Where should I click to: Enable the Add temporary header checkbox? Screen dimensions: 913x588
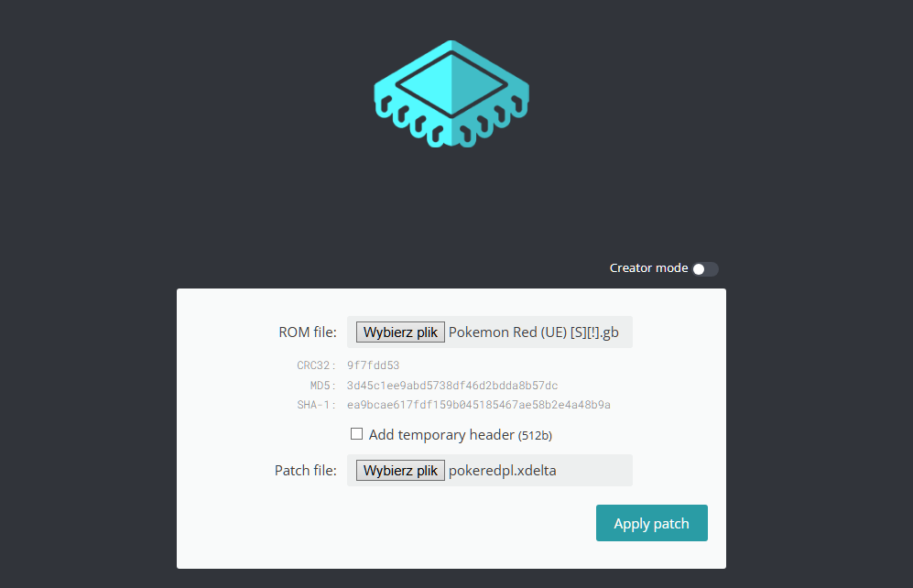356,434
